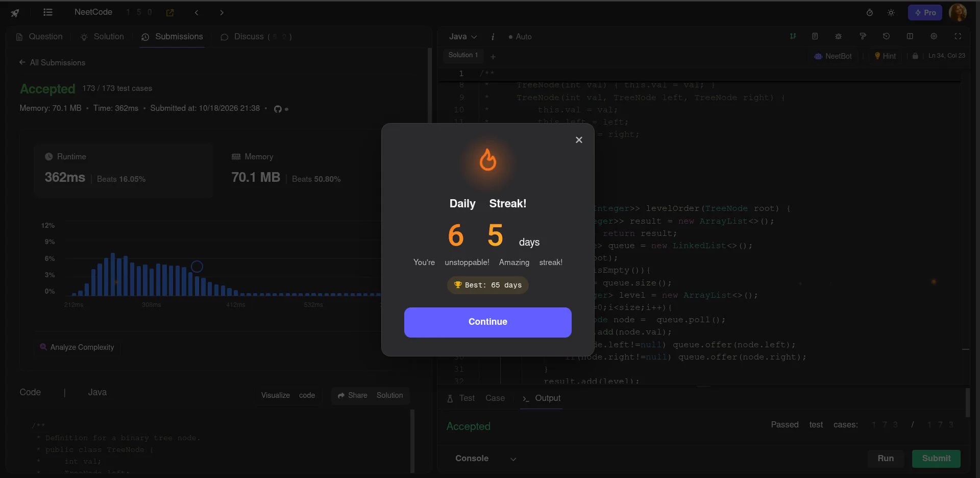The image size is (980, 478).
Task: Toggle the editor lock icon
Action: pyautogui.click(x=915, y=56)
